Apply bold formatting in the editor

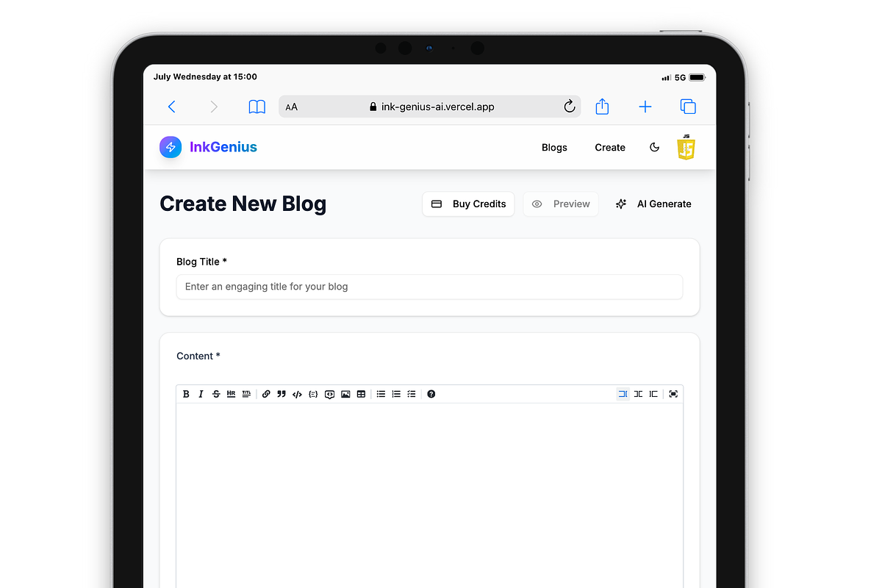click(186, 394)
